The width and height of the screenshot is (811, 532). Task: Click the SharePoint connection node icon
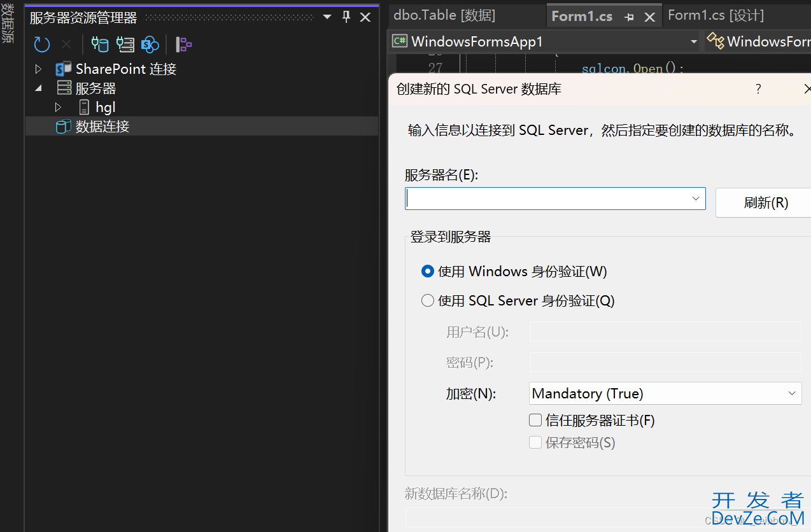tap(64, 69)
